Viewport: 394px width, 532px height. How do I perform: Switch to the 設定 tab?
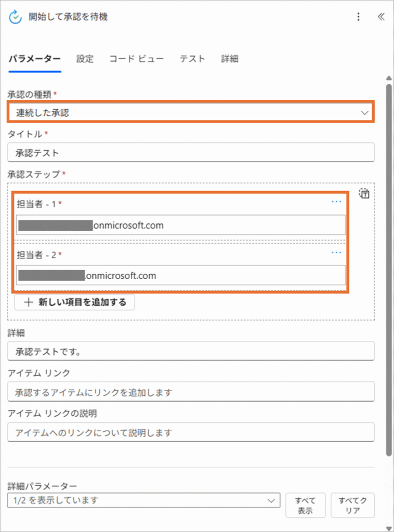(x=85, y=59)
